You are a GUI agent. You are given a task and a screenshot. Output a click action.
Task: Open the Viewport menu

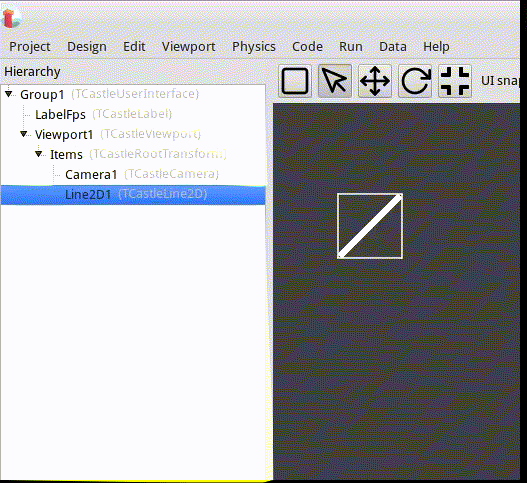tap(189, 46)
